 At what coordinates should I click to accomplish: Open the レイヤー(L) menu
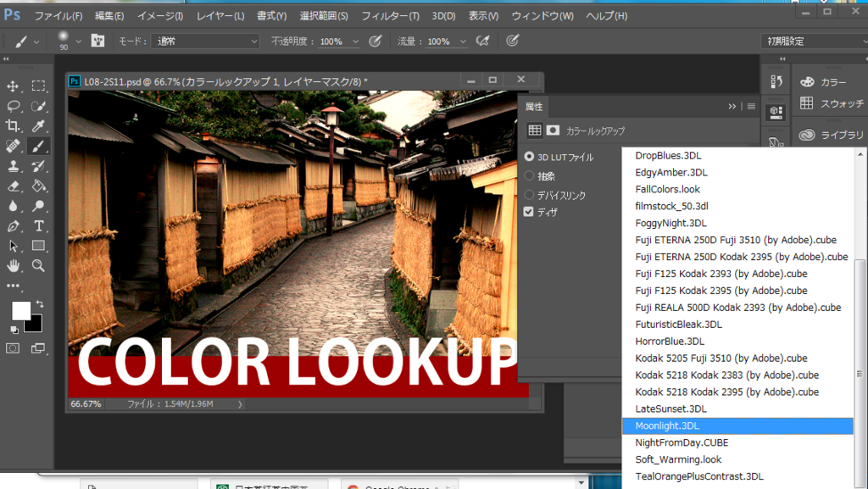point(220,16)
